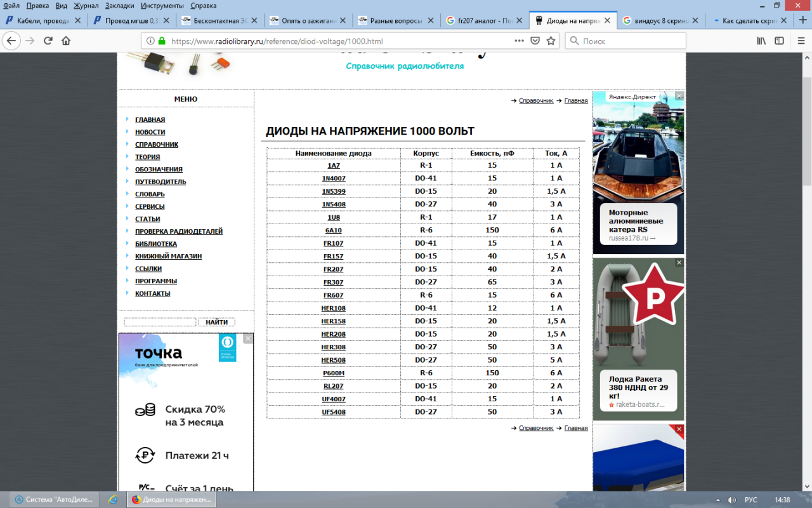This screenshot has width=812, height=508.
Task: Open the Pocket save icon in address bar
Action: pyautogui.click(x=535, y=41)
